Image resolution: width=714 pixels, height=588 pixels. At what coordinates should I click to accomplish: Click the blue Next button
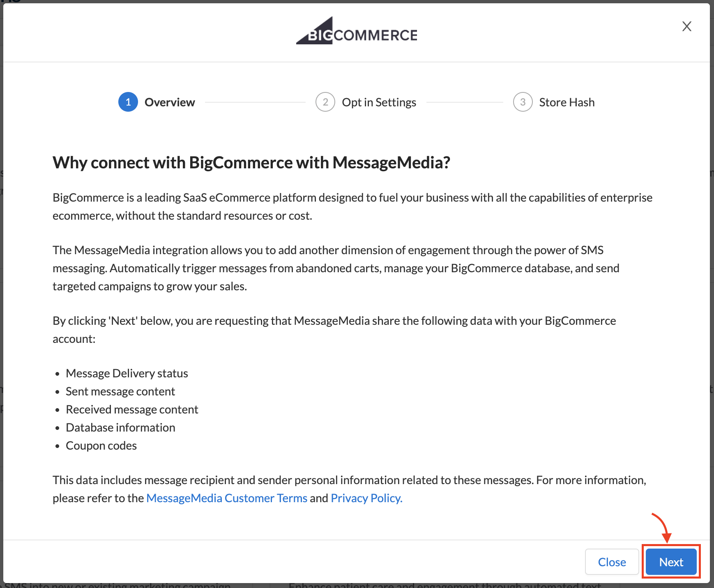[671, 562]
